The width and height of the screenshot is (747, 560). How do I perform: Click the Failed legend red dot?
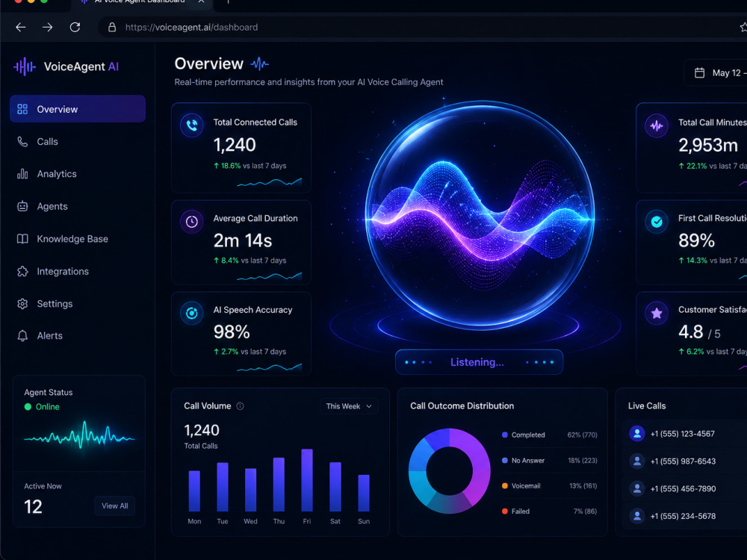505,511
